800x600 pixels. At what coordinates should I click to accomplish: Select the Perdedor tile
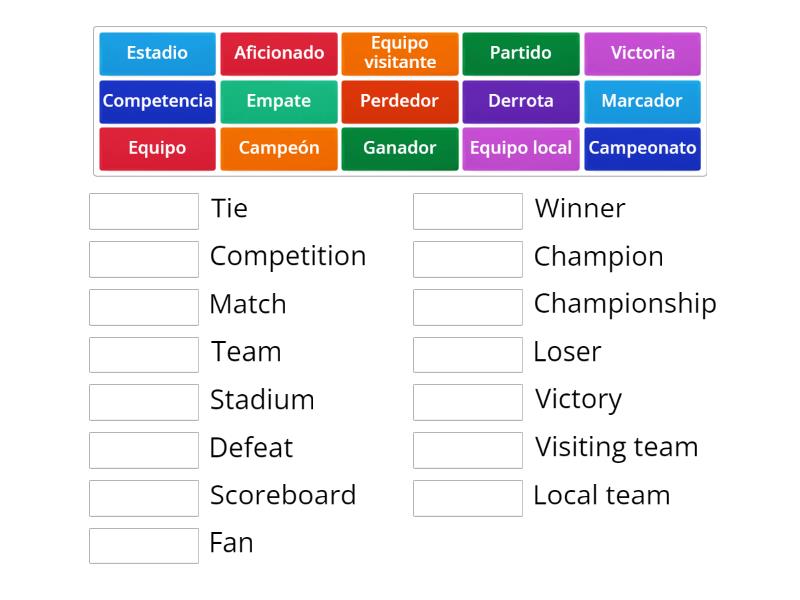click(x=400, y=101)
